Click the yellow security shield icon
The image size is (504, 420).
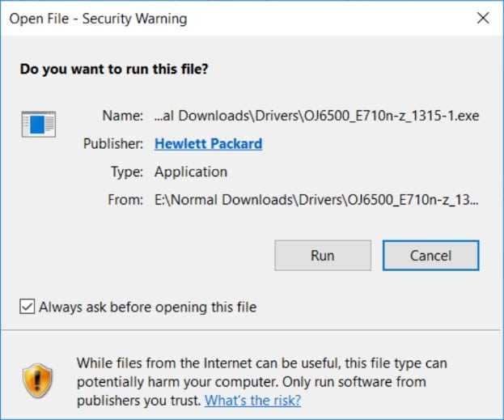[x=37, y=381]
